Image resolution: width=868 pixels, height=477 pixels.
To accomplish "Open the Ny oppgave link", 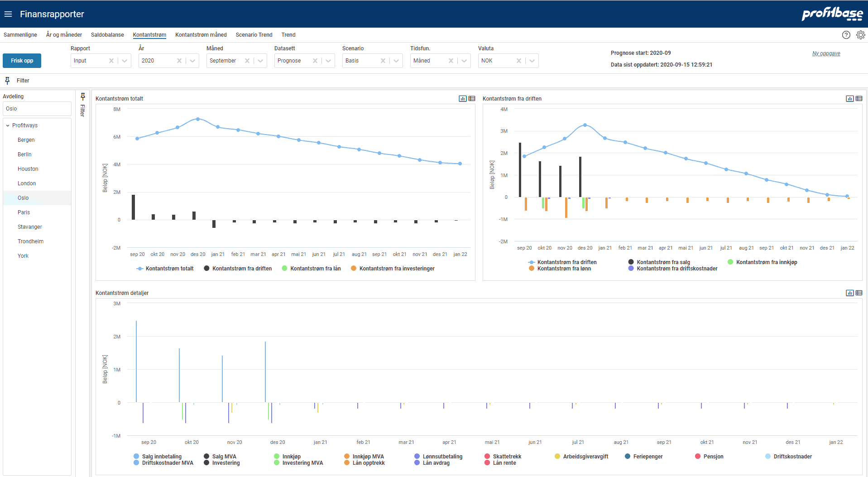I will tap(826, 53).
